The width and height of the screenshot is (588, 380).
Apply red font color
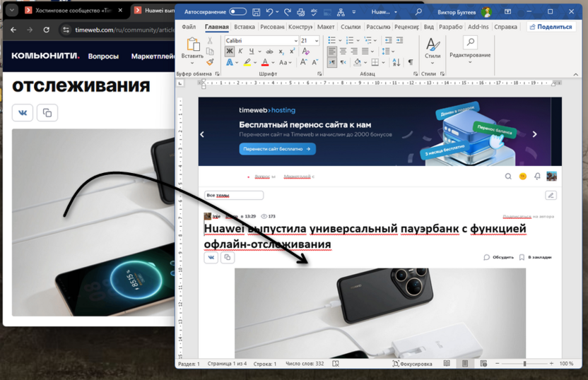[x=265, y=62]
